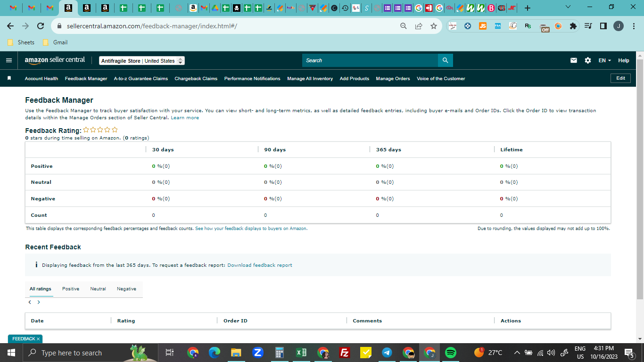The width and height of the screenshot is (644, 362).
Task: Open a new browser tab with plus
Action: pyautogui.click(x=528, y=8)
